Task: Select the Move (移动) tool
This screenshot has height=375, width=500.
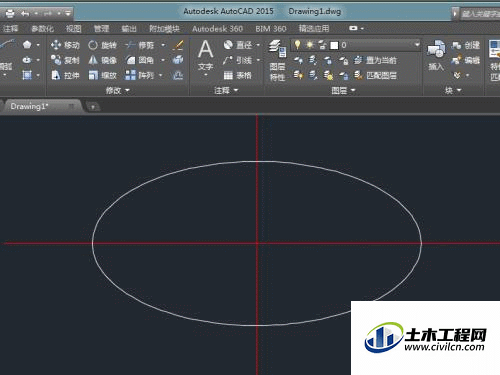Action: coord(65,45)
